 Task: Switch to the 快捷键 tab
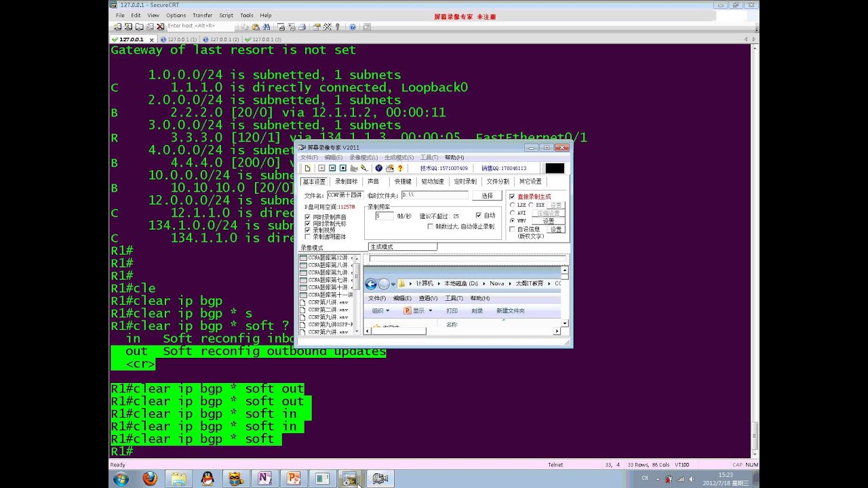(x=403, y=182)
